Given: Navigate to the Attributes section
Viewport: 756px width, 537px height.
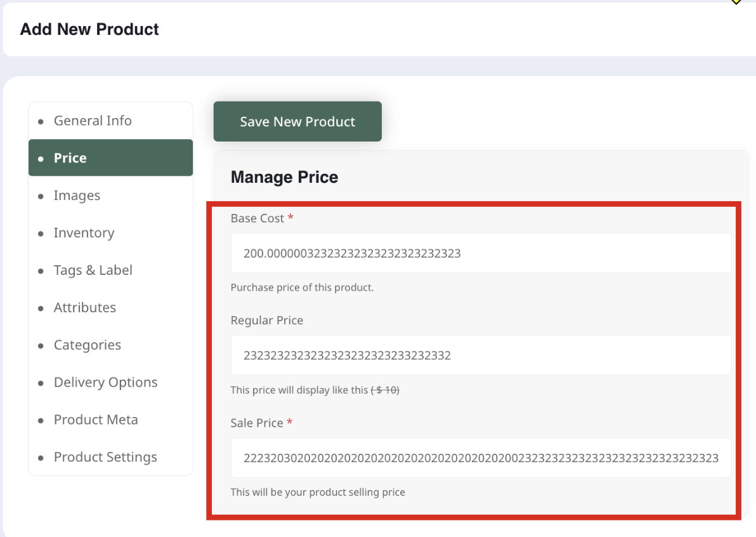Looking at the screenshot, I should 84,308.
